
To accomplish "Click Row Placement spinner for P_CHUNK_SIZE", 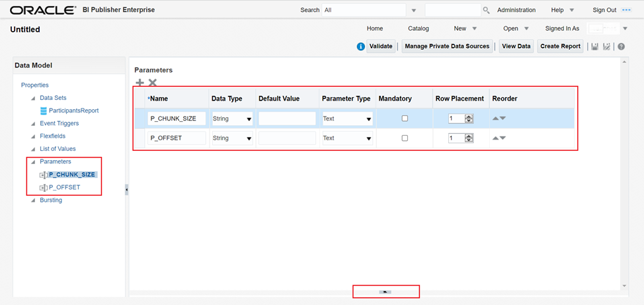I will 469,118.
